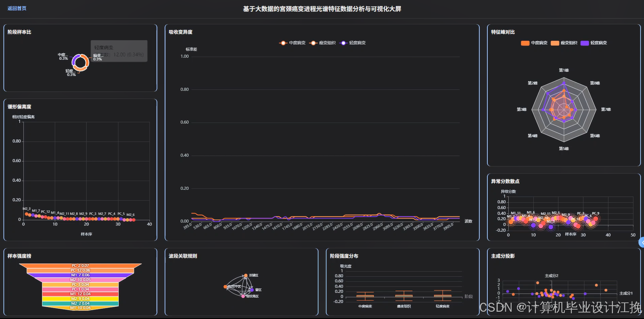Click the purple 中度 donut slice
The image size is (644, 319).
pyautogui.click(x=75, y=60)
